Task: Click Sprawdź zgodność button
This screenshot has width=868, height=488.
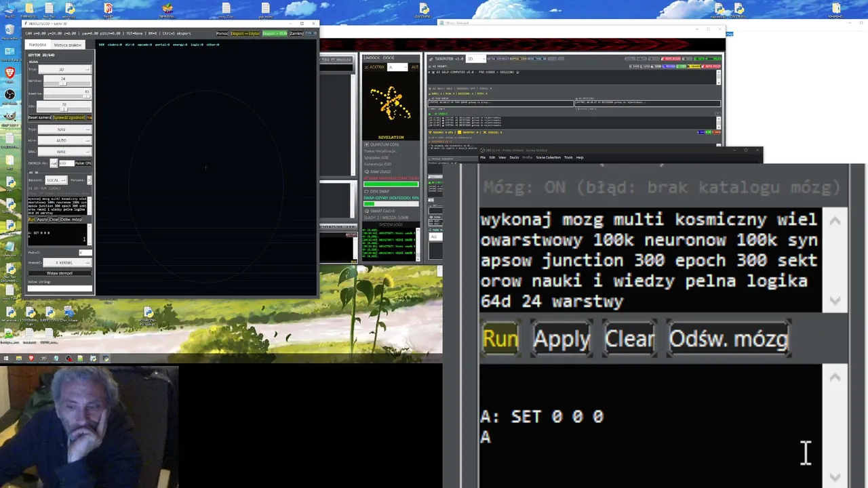Action: (69, 117)
